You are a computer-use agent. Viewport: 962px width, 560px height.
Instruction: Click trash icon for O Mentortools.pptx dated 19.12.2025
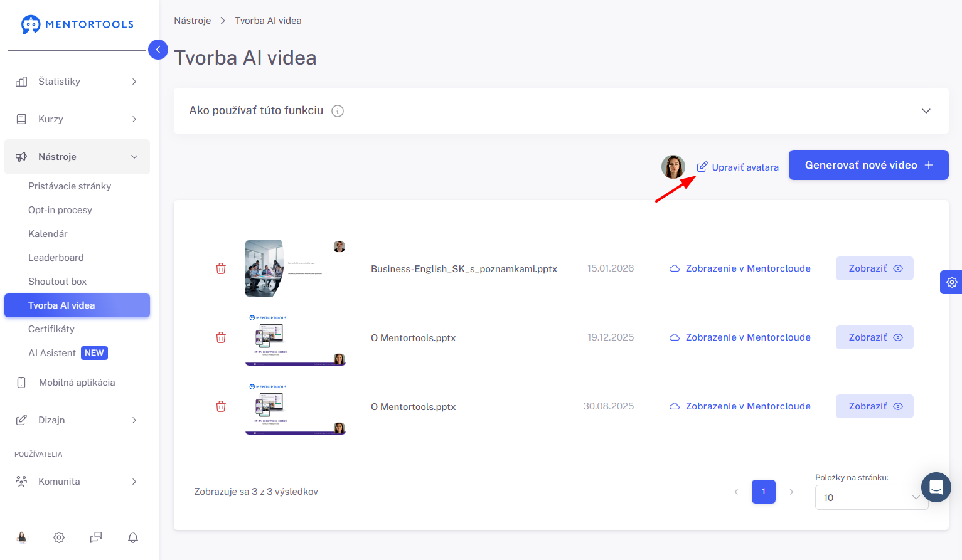221,337
